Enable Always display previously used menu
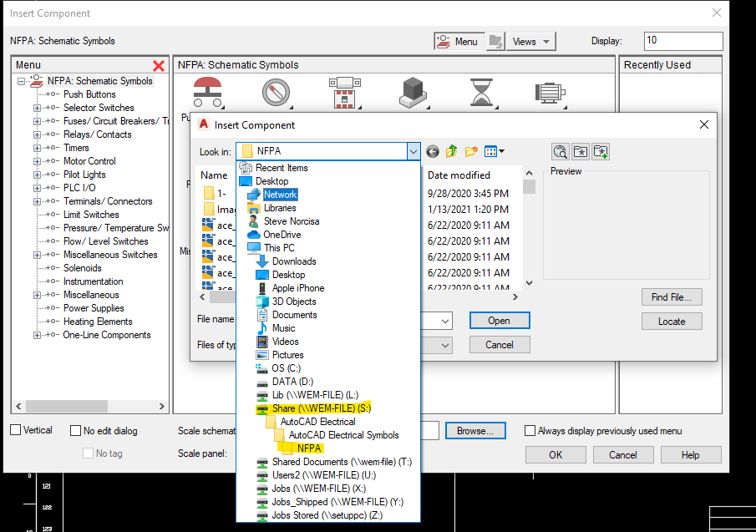Image resolution: width=756 pixels, height=532 pixels. tap(530, 429)
